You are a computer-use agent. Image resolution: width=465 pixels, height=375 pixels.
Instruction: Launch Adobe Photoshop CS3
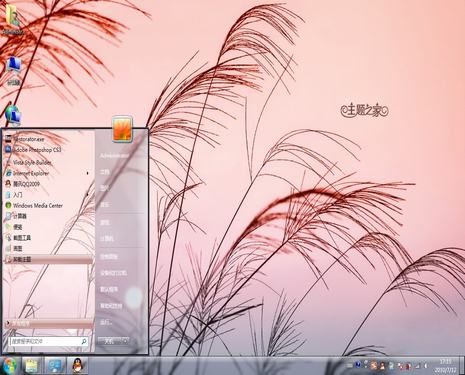pyautogui.click(x=49, y=150)
